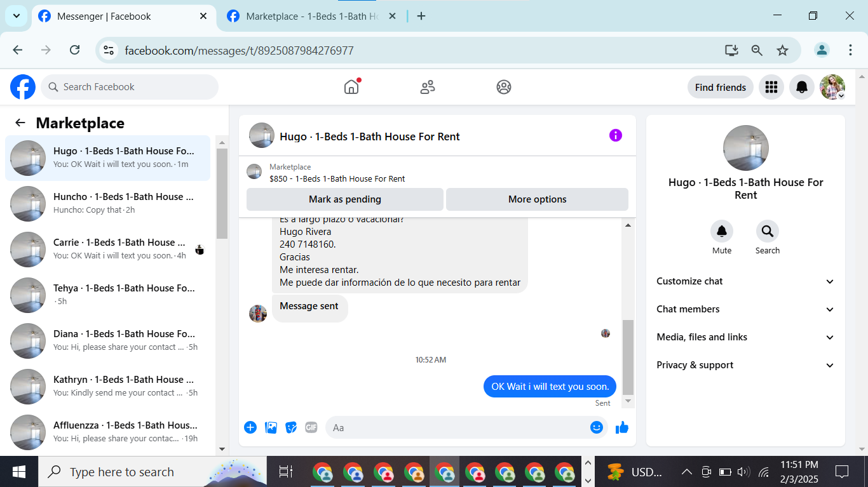The width and height of the screenshot is (868, 487).
Task: Open the Groups icon in top navigation
Action: pyautogui.click(x=504, y=87)
